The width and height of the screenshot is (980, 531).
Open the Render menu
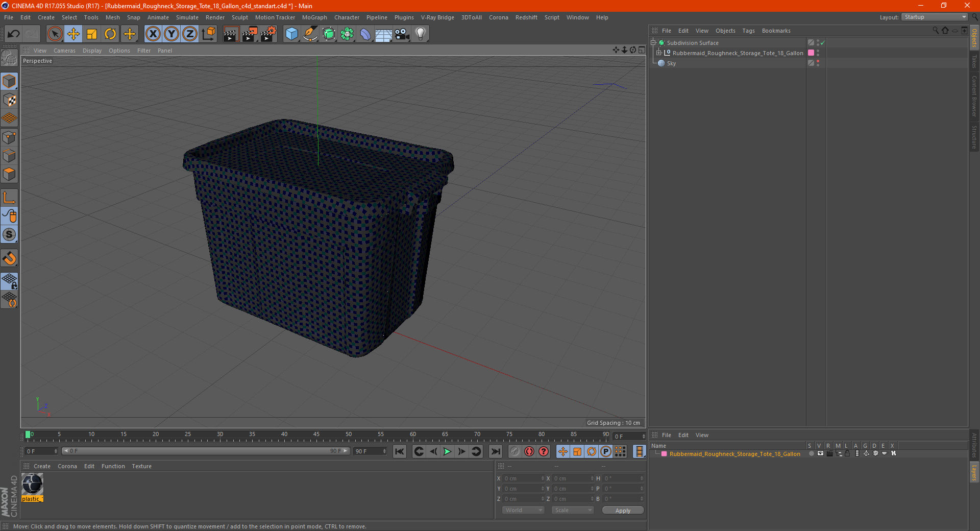(215, 17)
